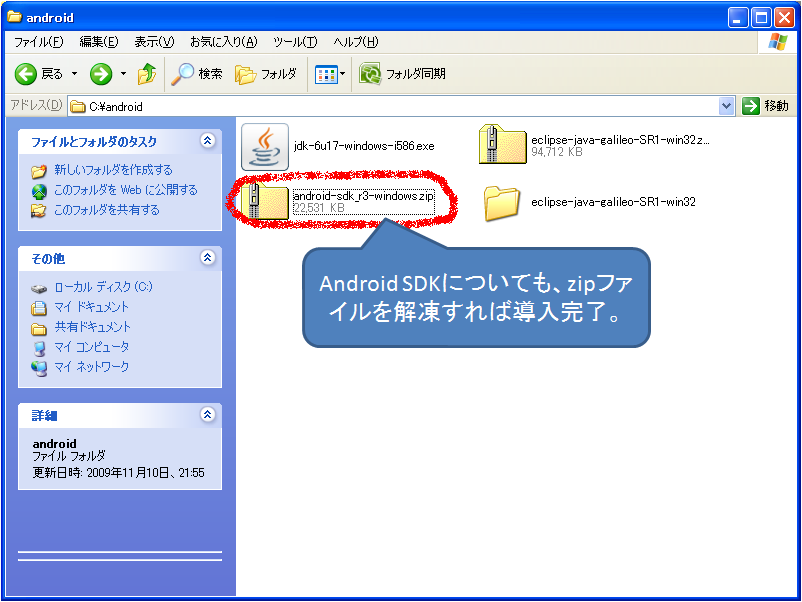Open the ツール(T) menu
Viewport: 802px width, 602px height.
[x=295, y=42]
